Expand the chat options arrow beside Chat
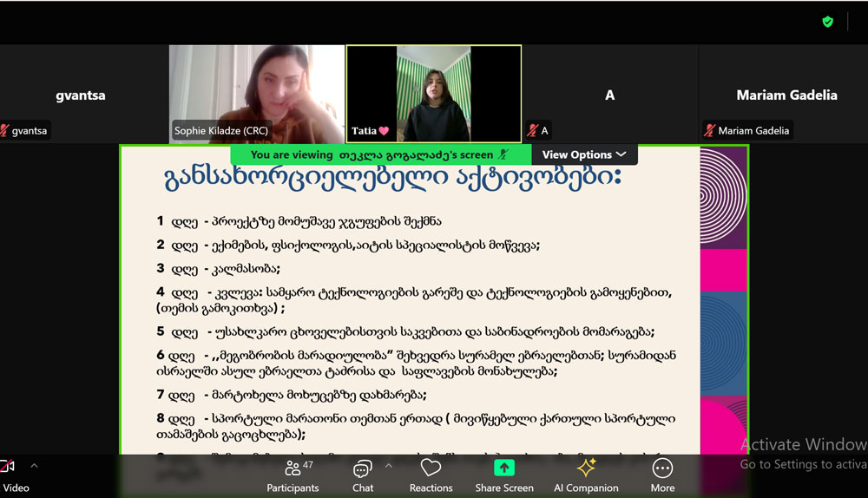This screenshot has width=868, height=498. point(388,466)
